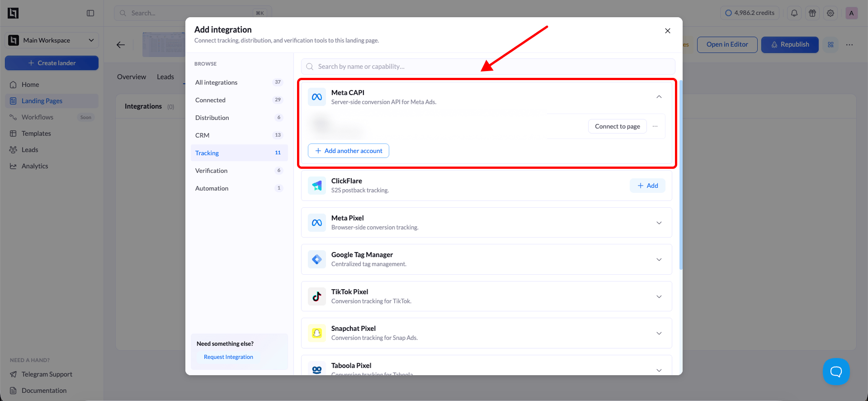Click the 4,986.2 credits indicator
The image size is (868, 401).
click(750, 13)
